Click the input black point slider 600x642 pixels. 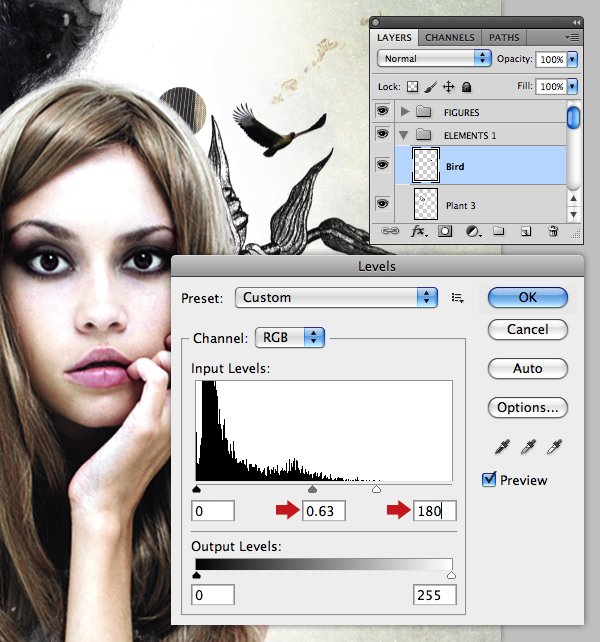tap(196, 489)
